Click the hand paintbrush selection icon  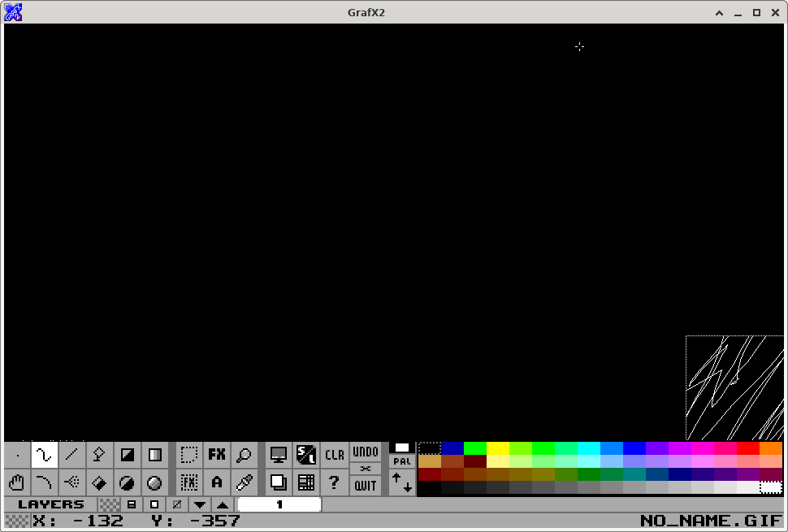click(17, 482)
